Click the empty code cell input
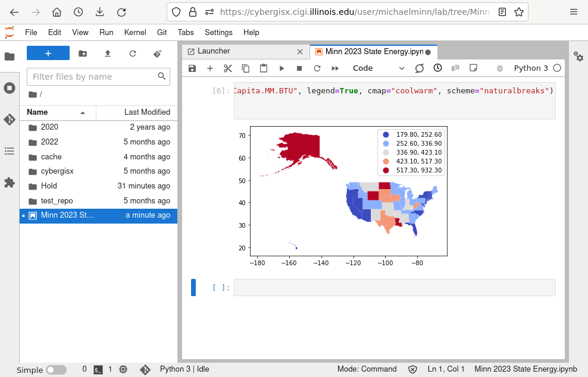This screenshot has height=377, width=588. point(394,288)
